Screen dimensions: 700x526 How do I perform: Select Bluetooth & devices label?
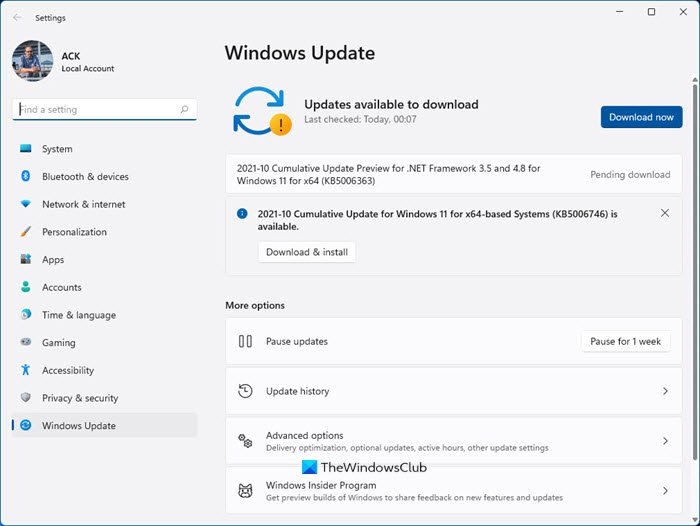(85, 176)
